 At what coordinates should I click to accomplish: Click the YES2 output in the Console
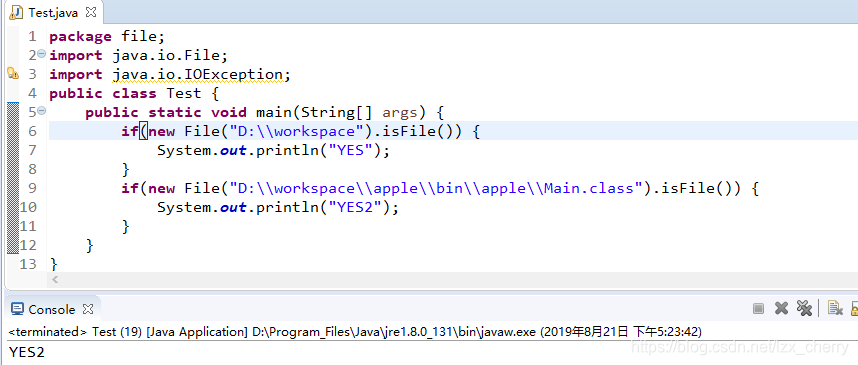(26, 352)
